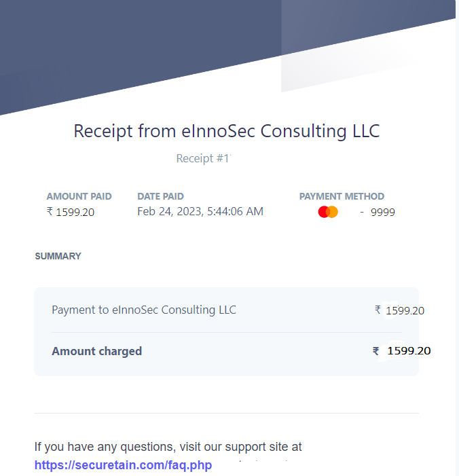
Task: Select the Receipt #1 number text
Action: point(203,158)
